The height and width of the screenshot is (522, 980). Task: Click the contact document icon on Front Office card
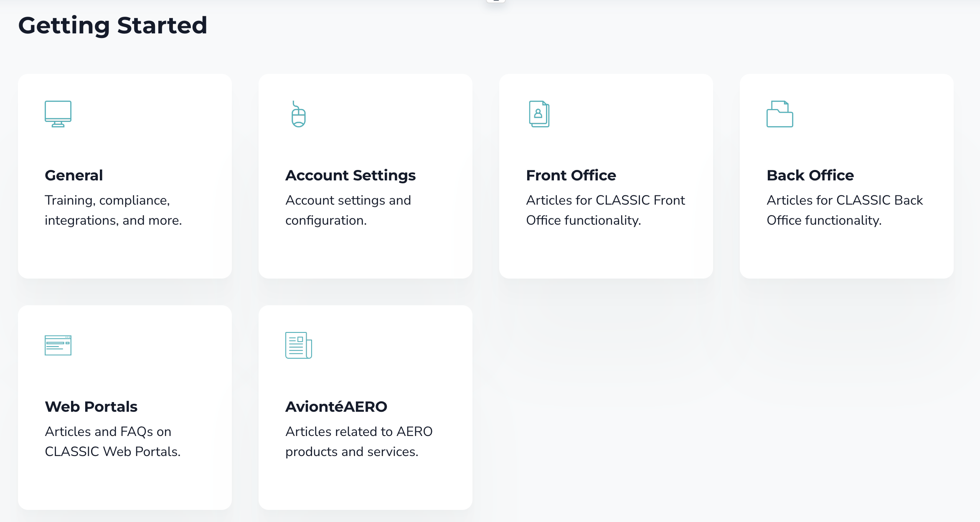point(539,114)
